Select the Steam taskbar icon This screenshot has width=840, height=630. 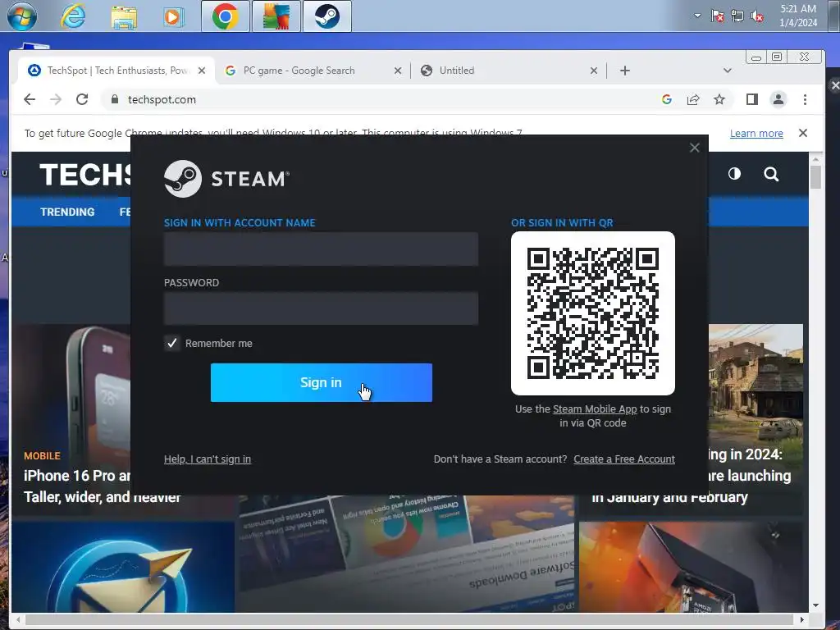pyautogui.click(x=326, y=16)
